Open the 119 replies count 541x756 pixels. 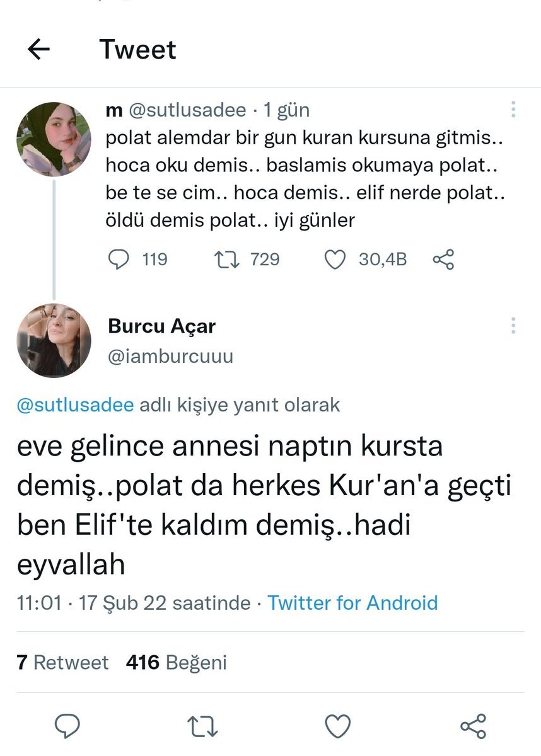154,260
